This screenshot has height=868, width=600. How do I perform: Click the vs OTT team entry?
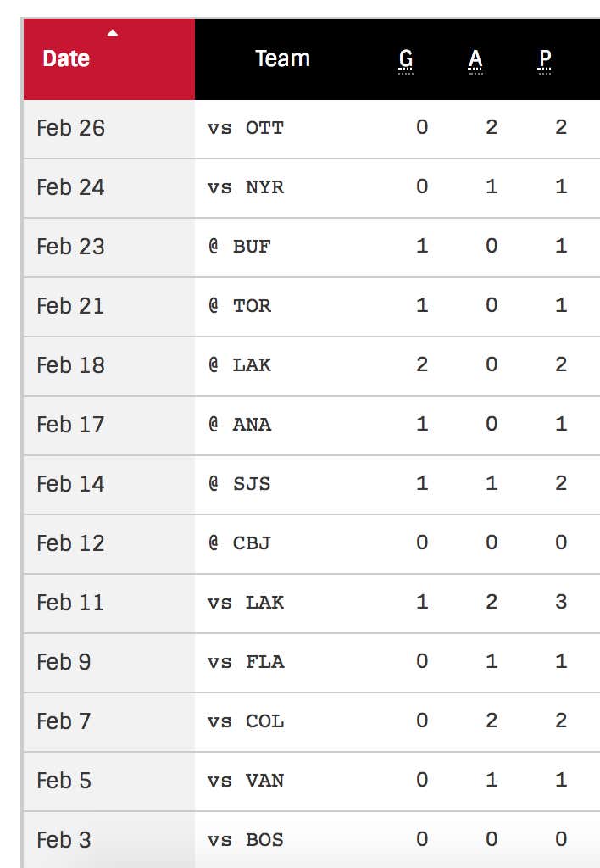point(246,129)
